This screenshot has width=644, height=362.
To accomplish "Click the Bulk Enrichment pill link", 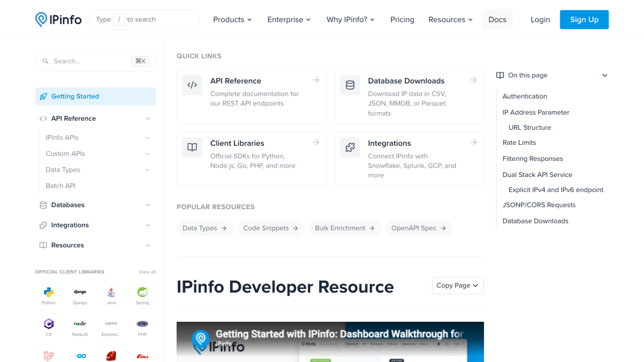I will tap(345, 228).
